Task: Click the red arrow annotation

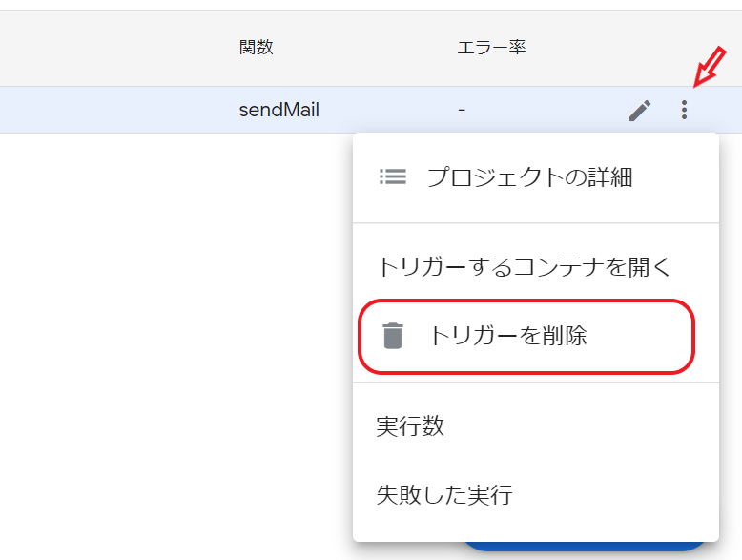Action: [x=710, y=67]
